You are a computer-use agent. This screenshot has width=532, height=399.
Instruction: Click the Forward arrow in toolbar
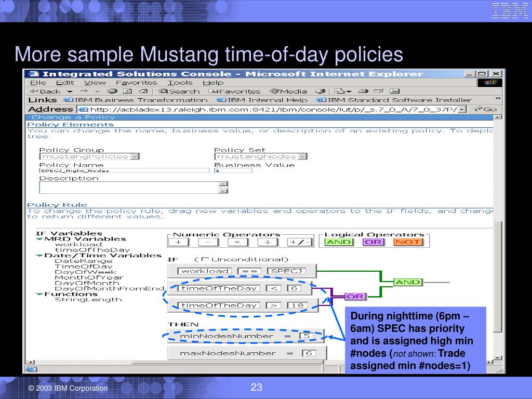click(84, 91)
